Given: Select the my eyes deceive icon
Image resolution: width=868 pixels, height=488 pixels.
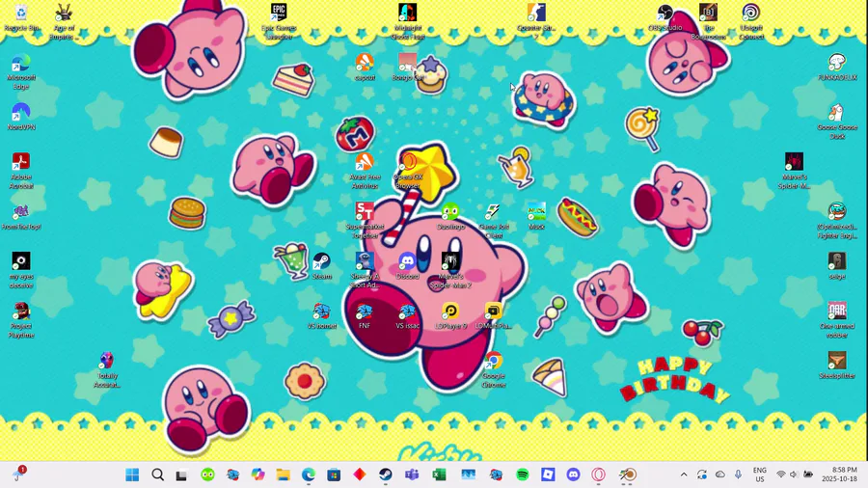Looking at the screenshot, I should click(21, 271).
